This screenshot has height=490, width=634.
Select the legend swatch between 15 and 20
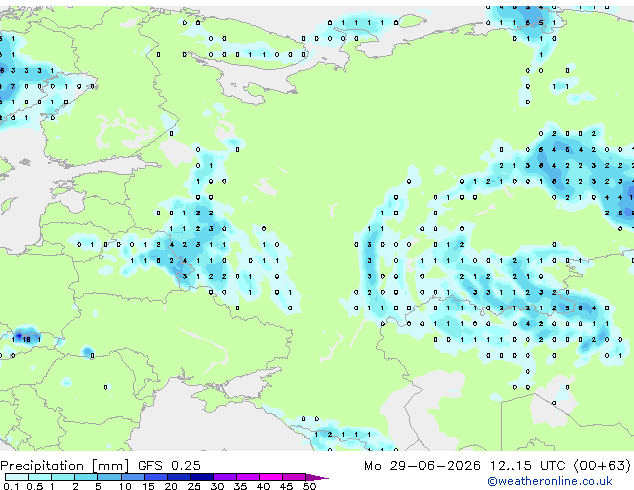coord(155,477)
